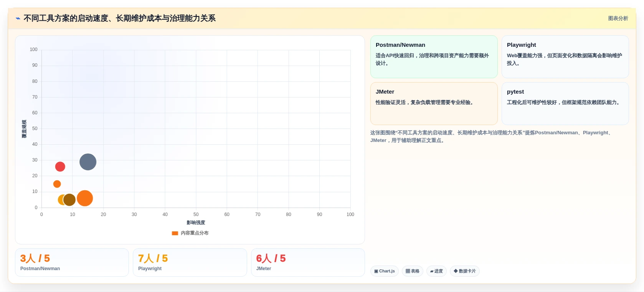Click the 覆盖规模 y-axis title
The height and width of the screenshot is (292, 644).
(x=24, y=129)
